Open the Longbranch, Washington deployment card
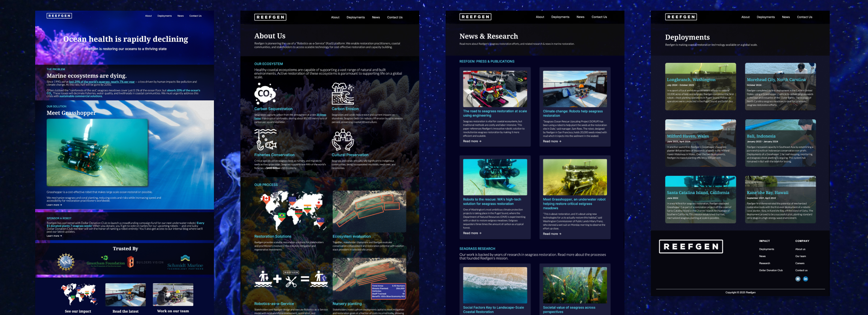Screen dimensions: 868x315 point(700,87)
